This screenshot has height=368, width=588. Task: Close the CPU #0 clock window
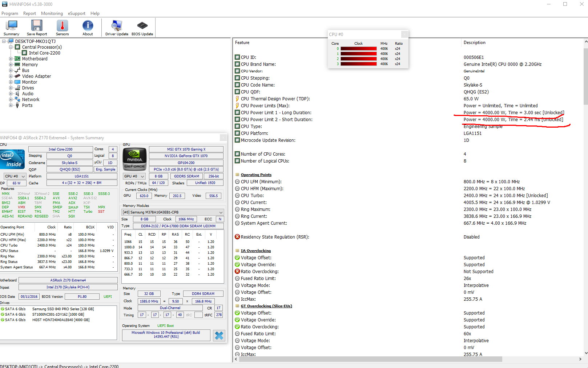(404, 34)
